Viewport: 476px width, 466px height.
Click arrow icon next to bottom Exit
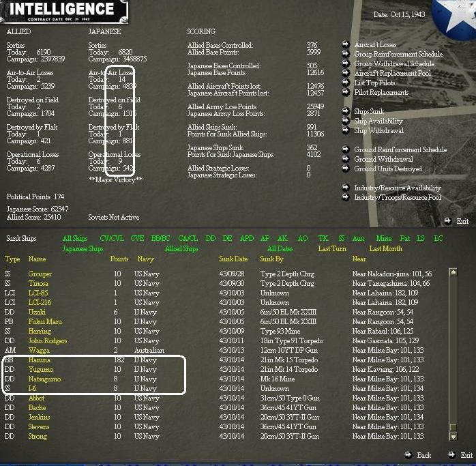click(452, 455)
